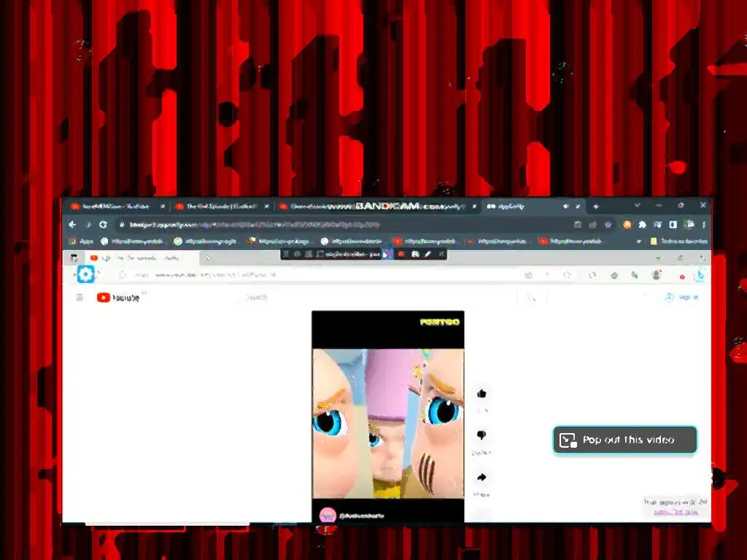Close the second YouTube tab
This screenshot has width=747, height=560.
click(267, 206)
